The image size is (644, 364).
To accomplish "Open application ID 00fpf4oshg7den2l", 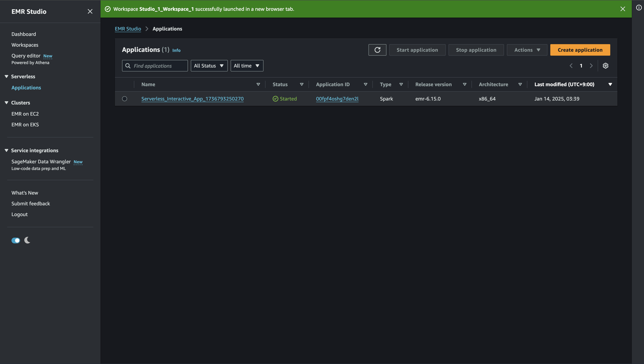I will [337, 99].
